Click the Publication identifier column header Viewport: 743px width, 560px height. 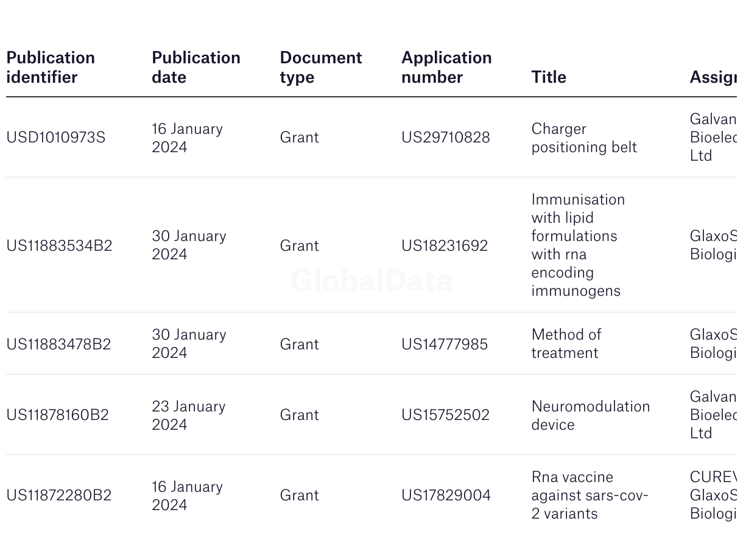pyautogui.click(x=51, y=67)
